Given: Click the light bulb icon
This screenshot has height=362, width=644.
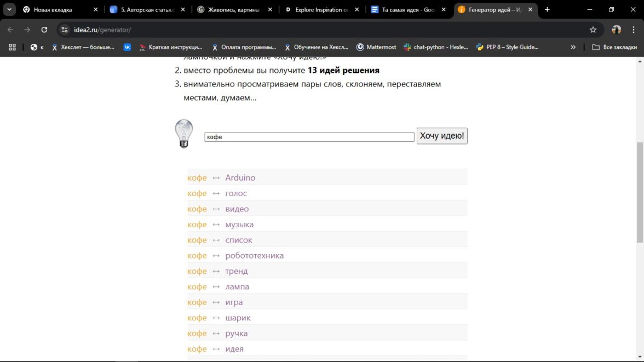Looking at the screenshot, I should [183, 134].
